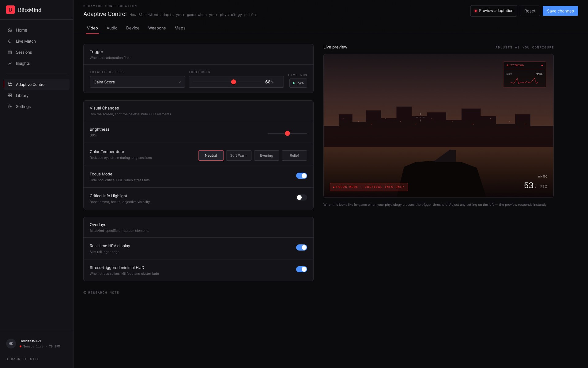Click the HK user avatar
The image size is (588, 368).
(x=11, y=343)
